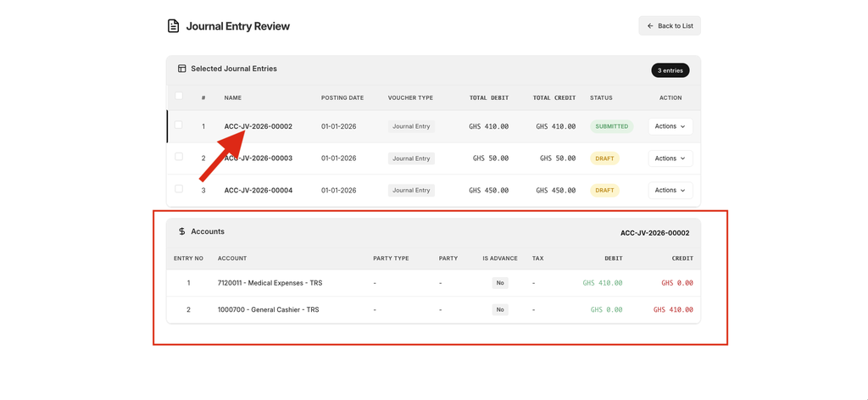The image size is (868, 400).
Task: Click the Journal Entry Review document icon
Action: (x=173, y=26)
